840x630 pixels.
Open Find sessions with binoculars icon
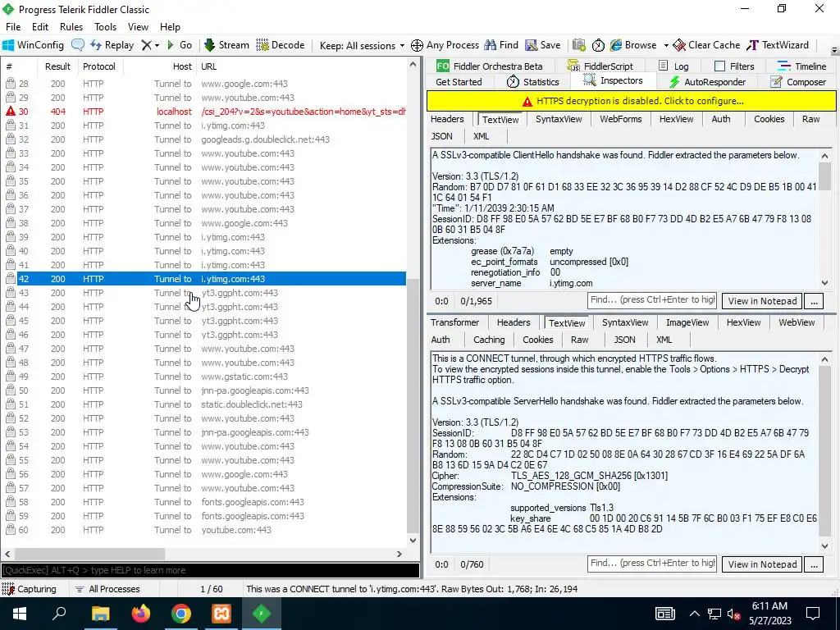[x=501, y=45]
